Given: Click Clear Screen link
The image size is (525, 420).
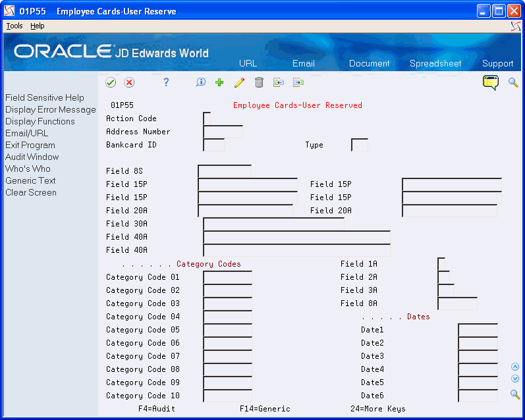Looking at the screenshot, I should (x=31, y=192).
